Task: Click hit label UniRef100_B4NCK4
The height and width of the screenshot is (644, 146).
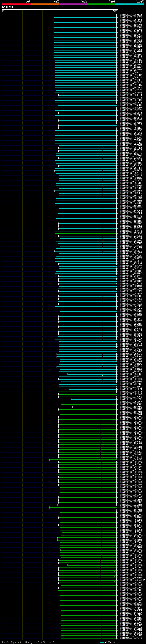Action: 131,610
